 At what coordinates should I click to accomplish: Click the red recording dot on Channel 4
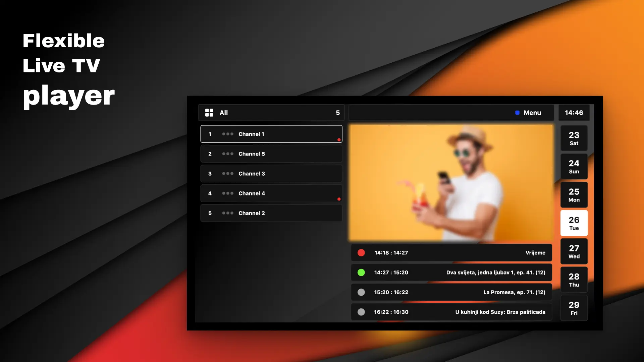click(339, 199)
